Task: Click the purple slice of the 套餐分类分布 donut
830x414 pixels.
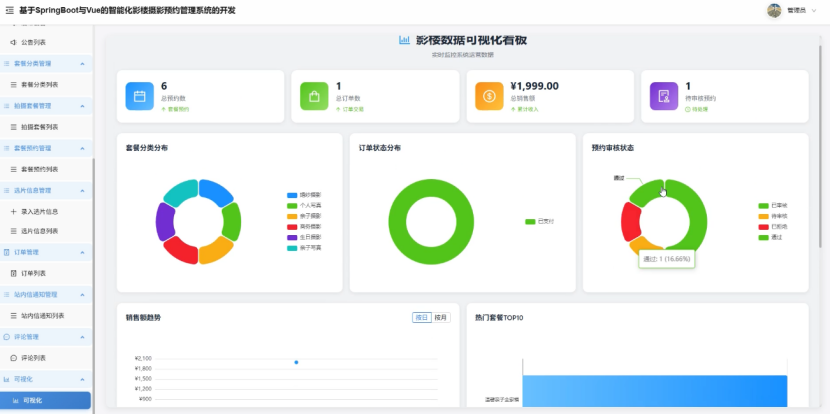Action: click(165, 222)
